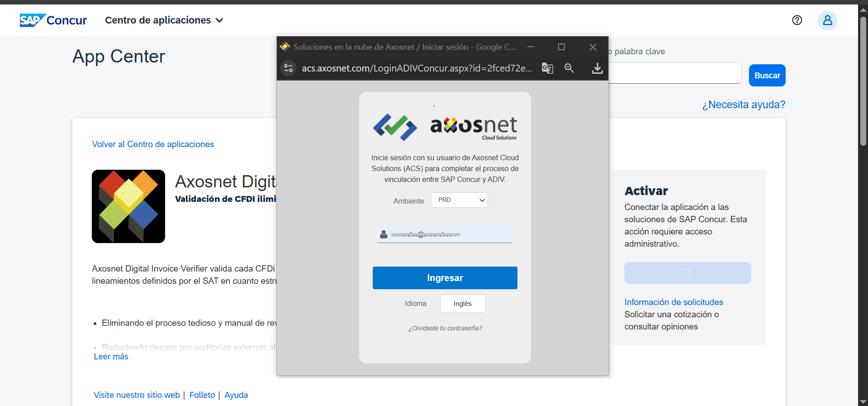The image size is (868, 406).
Task: Click the download icon in popup toolbar
Action: pyautogui.click(x=597, y=68)
